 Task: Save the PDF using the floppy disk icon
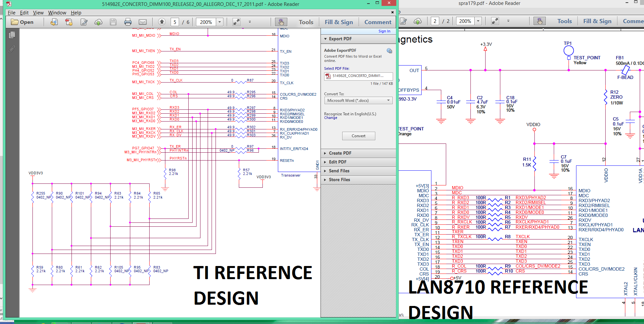click(x=113, y=22)
